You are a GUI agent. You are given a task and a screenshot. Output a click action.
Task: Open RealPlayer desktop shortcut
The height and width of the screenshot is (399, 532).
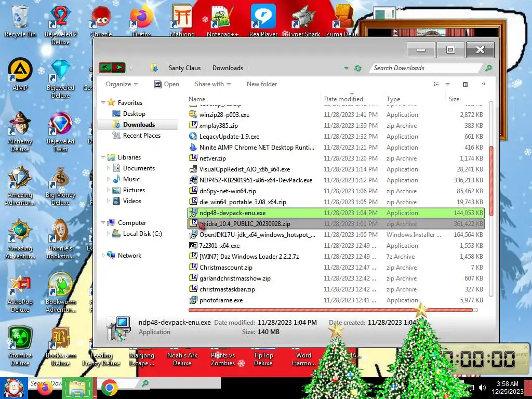[263, 20]
